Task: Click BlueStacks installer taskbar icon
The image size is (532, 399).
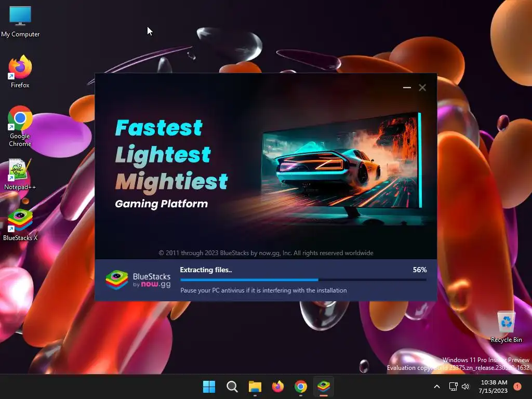Action: coord(324,387)
